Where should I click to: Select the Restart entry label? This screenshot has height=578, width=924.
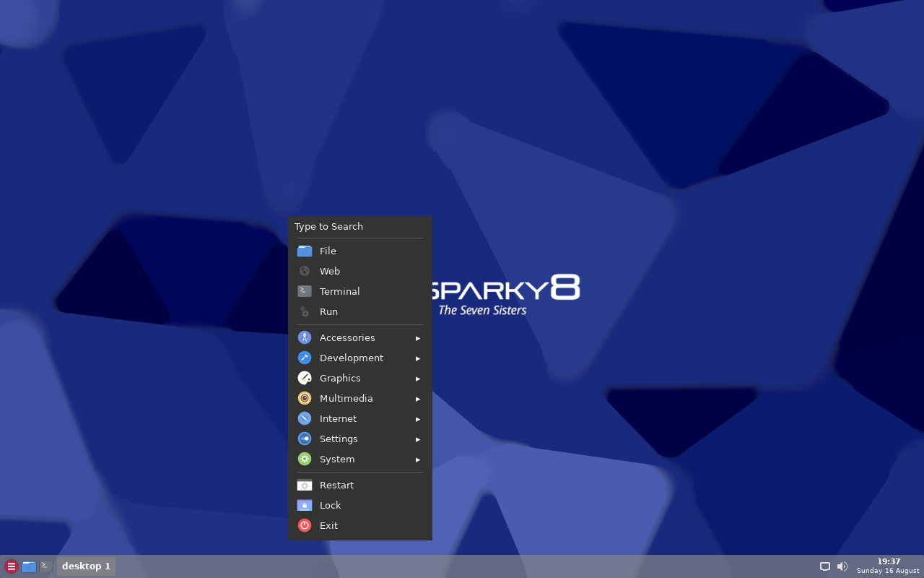coord(336,485)
